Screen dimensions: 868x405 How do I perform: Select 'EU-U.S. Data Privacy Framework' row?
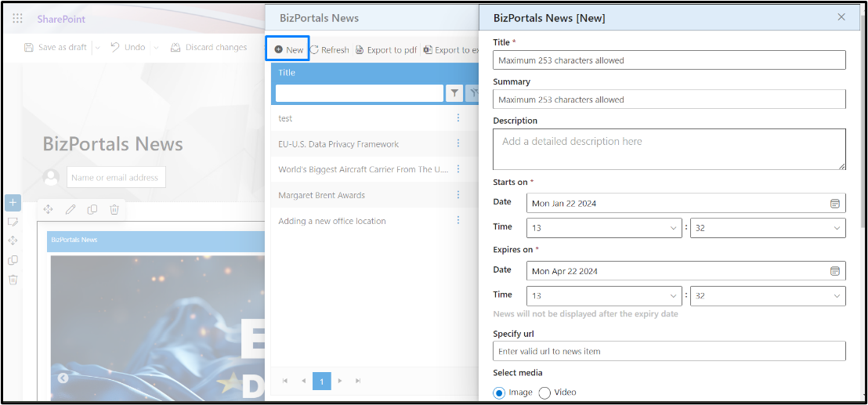(x=374, y=144)
